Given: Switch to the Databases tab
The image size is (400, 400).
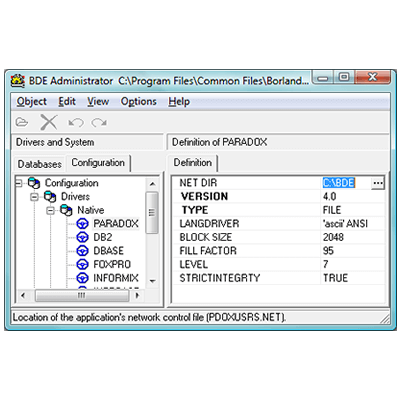Looking at the screenshot, I should point(39,164).
